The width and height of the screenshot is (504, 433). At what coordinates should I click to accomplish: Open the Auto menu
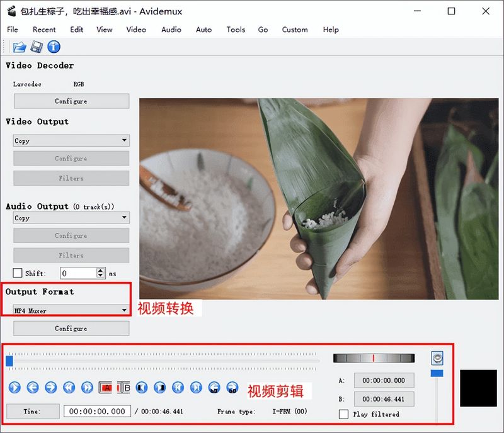(x=203, y=30)
